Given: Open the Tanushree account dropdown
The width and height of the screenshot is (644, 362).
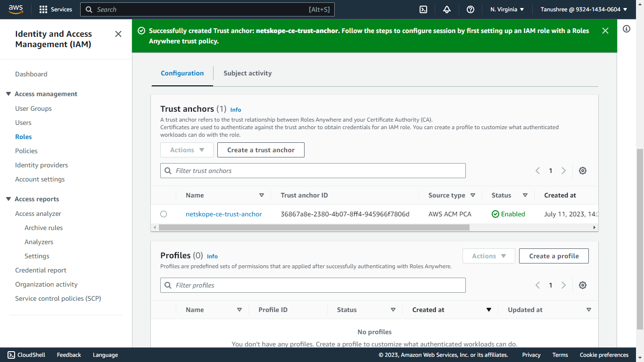Looking at the screenshot, I should pyautogui.click(x=584, y=9).
